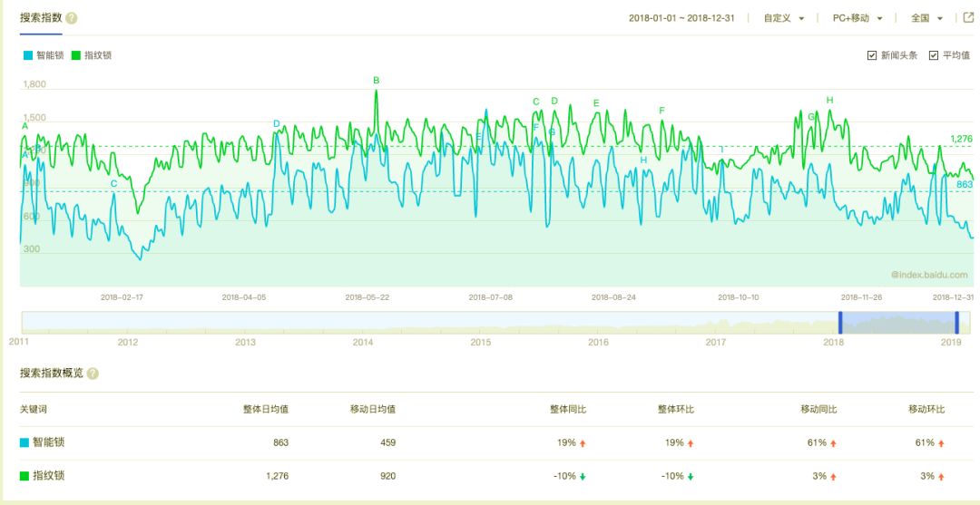Expand the 自定义 time range dropdown
This screenshot has width=980, height=505.
(784, 18)
